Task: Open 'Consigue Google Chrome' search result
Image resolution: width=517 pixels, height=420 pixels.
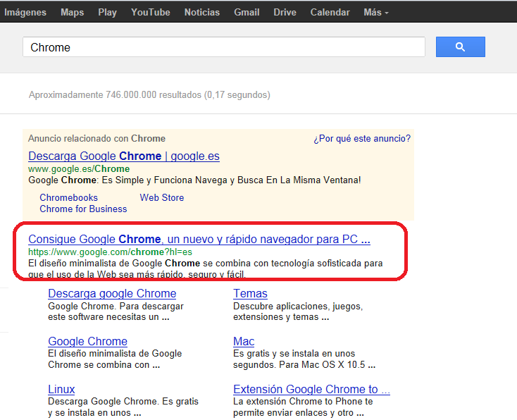Action: (x=199, y=239)
